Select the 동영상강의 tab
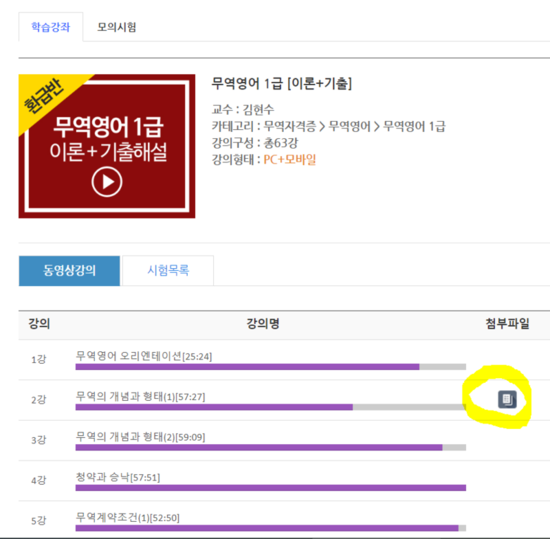 [x=69, y=271]
